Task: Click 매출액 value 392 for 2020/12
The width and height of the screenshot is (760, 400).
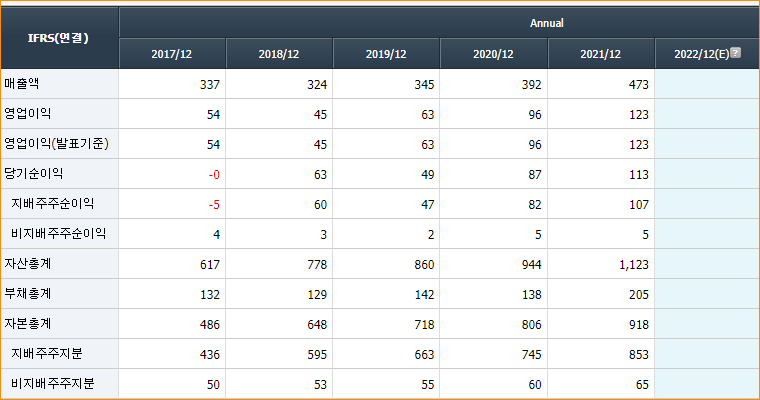Action: (531, 85)
